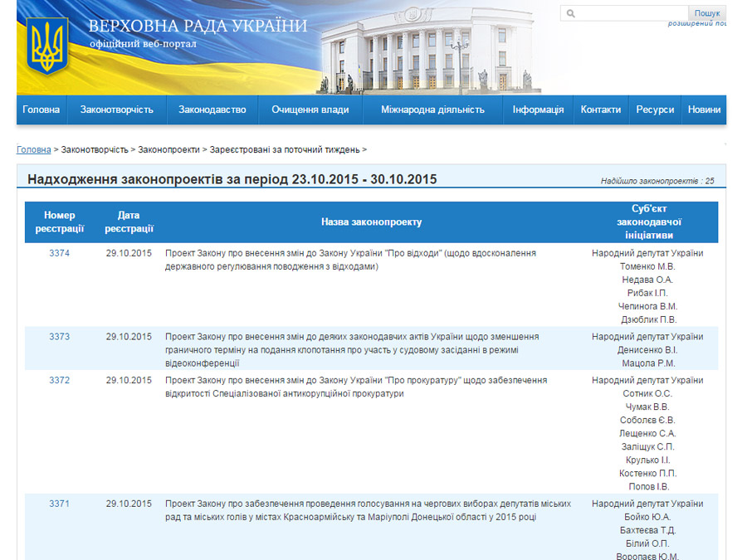Click deputy name Соболєв Є.В.
747x560 pixels.
647,421
